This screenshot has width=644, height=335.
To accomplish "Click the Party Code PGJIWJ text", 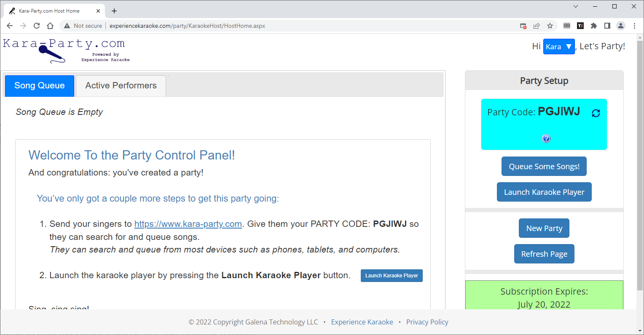I will pos(534,112).
